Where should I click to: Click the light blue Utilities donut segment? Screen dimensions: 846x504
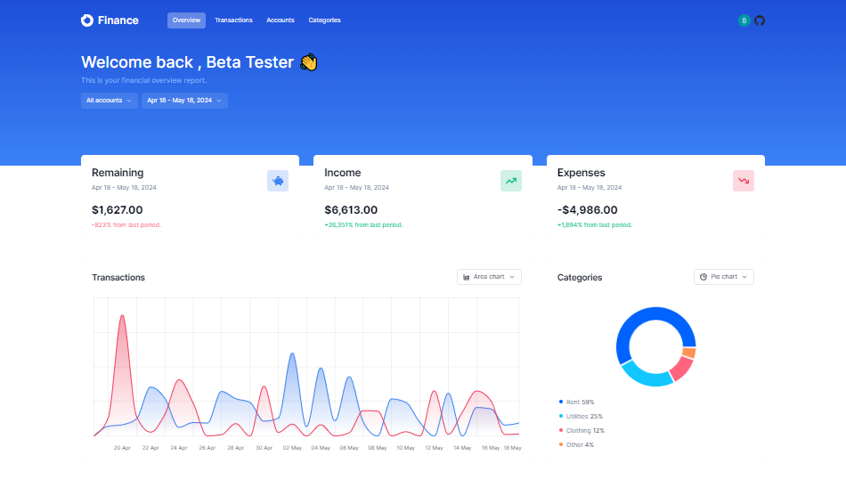[647, 377]
